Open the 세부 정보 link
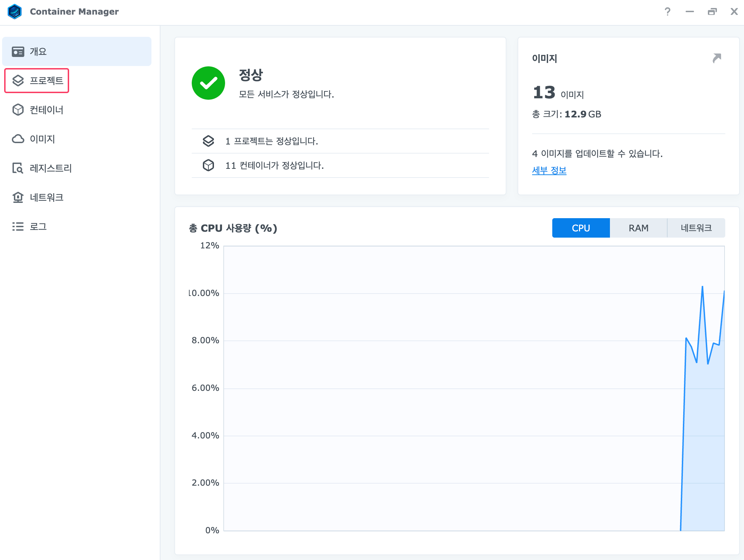The width and height of the screenshot is (744, 560). [x=549, y=170]
